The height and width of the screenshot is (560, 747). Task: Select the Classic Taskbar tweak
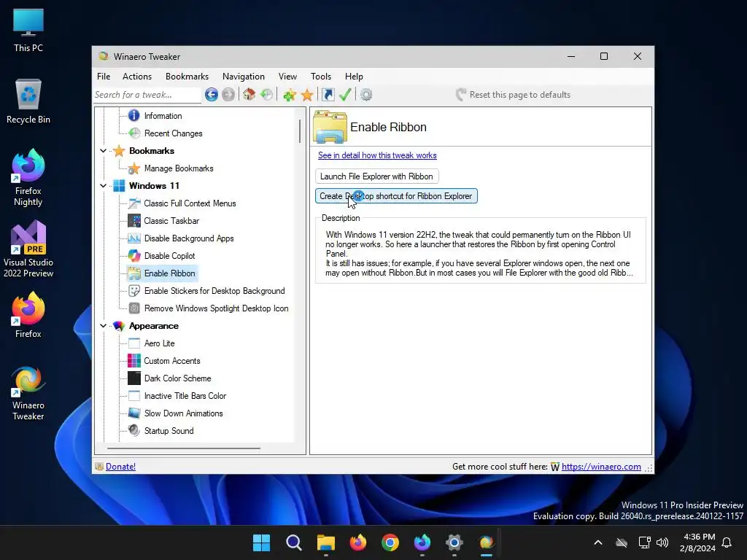[171, 221]
